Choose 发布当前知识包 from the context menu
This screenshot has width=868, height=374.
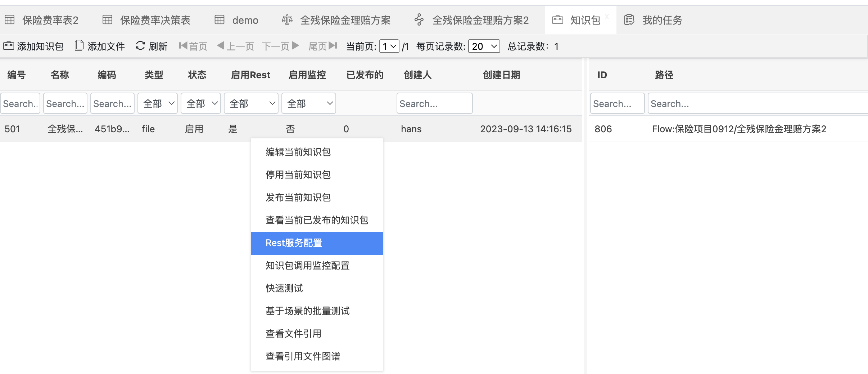(x=298, y=197)
